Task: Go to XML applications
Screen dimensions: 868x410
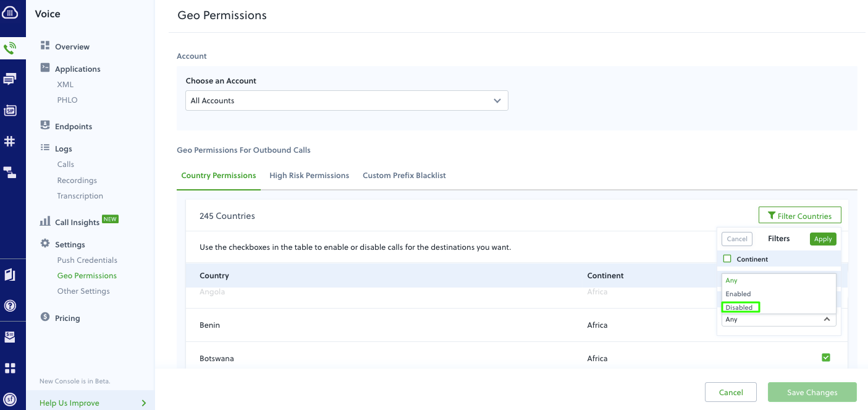Action: 65,84
